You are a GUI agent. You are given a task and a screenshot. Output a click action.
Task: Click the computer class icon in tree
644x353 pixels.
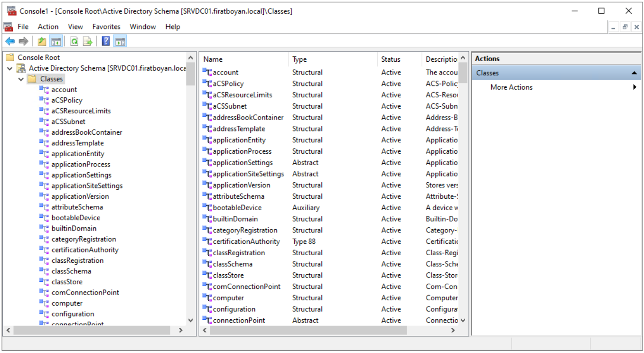click(44, 303)
